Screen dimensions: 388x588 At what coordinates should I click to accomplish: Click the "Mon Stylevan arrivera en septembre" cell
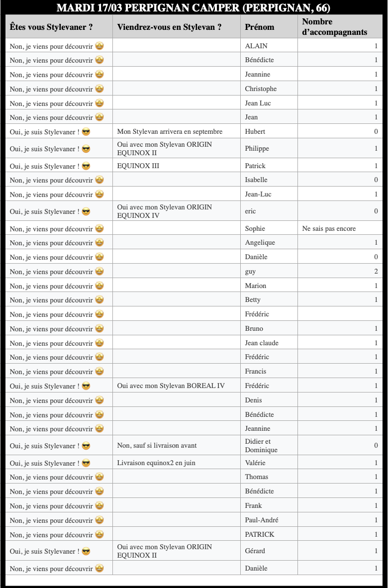click(170, 132)
